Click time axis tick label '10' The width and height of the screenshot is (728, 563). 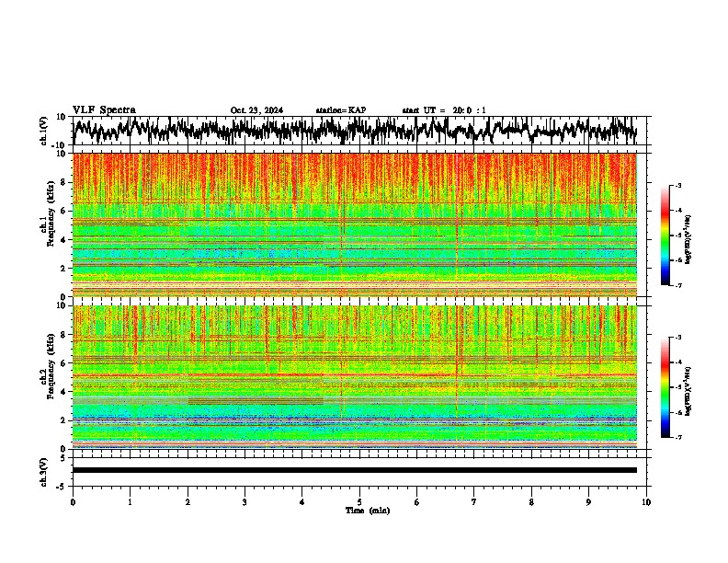(x=646, y=502)
